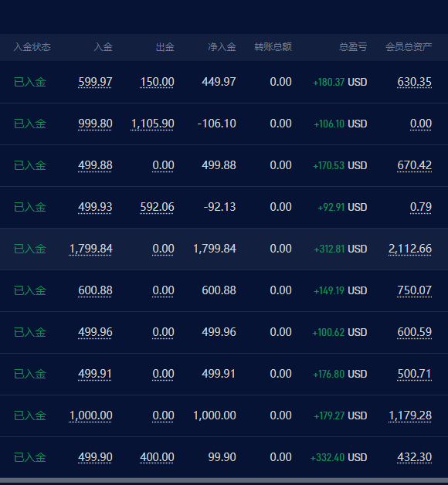Select profit value +106.10 USD
The image size is (448, 485).
click(x=341, y=124)
